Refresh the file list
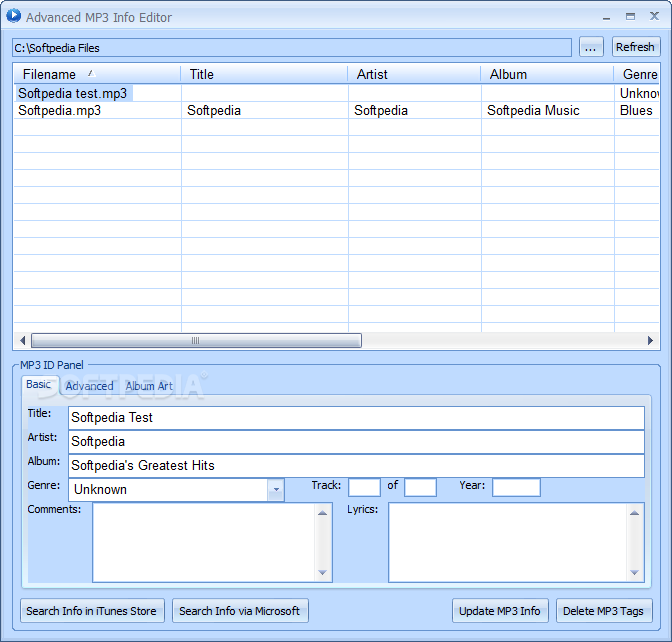This screenshot has height=642, width=672. point(636,47)
